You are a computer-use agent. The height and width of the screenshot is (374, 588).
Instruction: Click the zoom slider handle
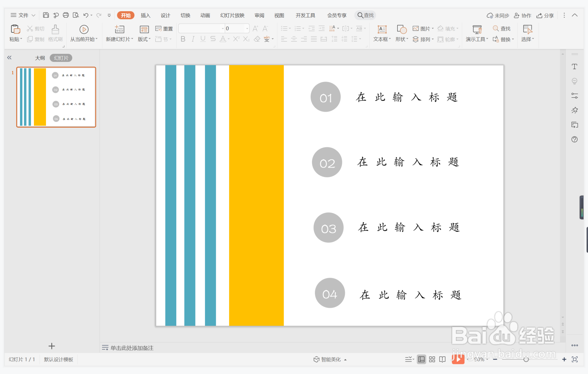pyautogui.click(x=526, y=359)
